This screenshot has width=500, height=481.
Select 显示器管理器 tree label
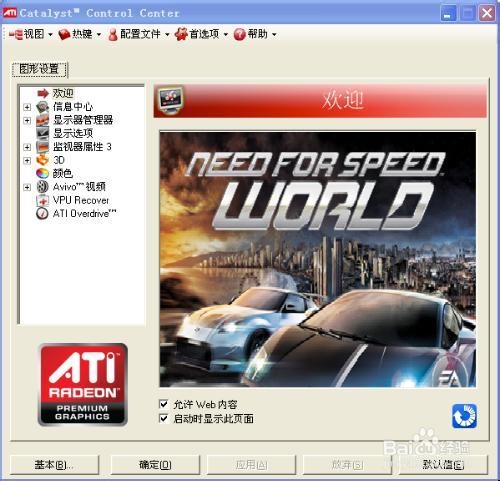pyautogui.click(x=83, y=120)
